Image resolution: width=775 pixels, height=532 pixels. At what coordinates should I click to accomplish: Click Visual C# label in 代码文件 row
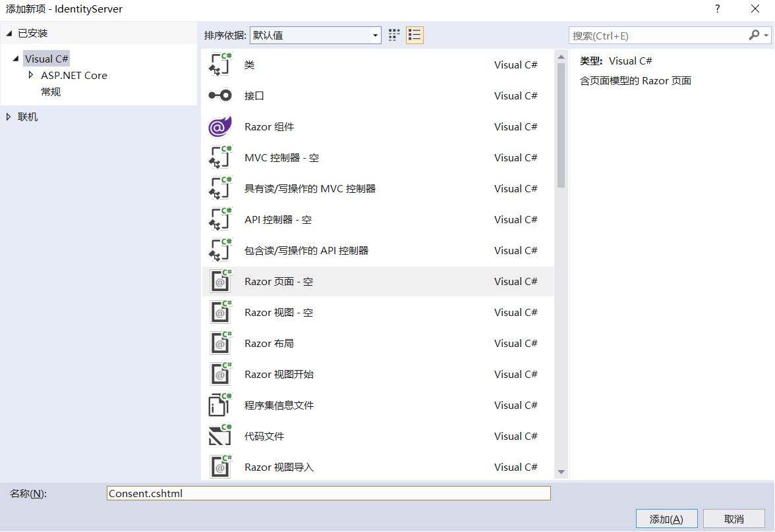coord(515,436)
